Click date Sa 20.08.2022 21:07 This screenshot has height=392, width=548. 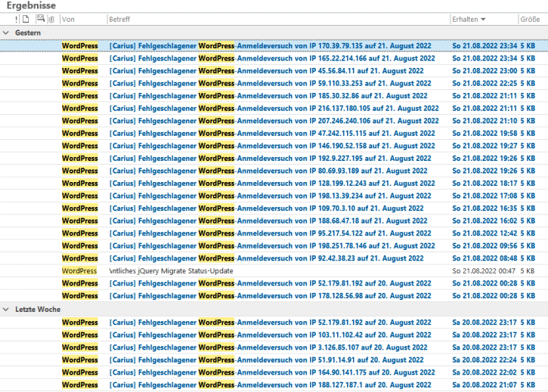pos(485,384)
